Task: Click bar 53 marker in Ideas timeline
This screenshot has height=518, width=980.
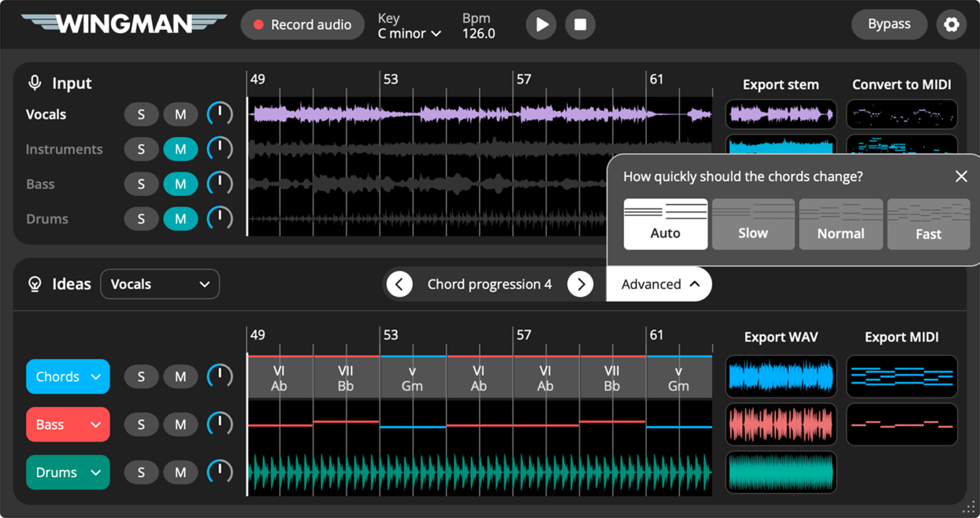Action: click(x=390, y=335)
